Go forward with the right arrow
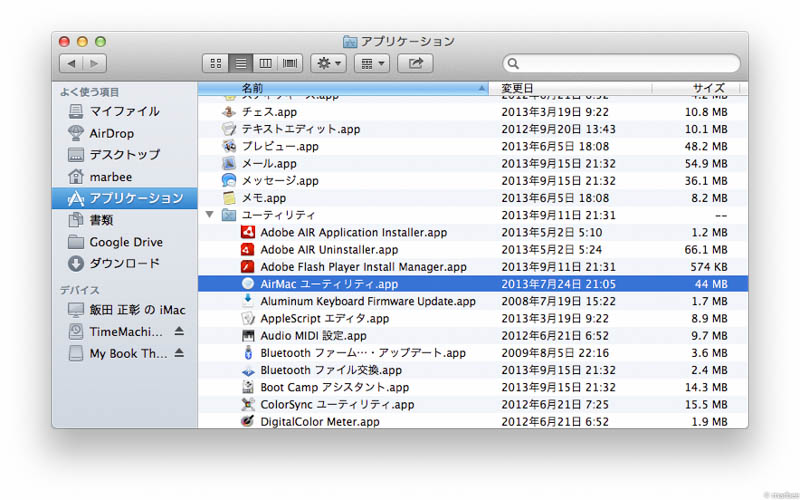The height and width of the screenshot is (500, 800). point(95,63)
